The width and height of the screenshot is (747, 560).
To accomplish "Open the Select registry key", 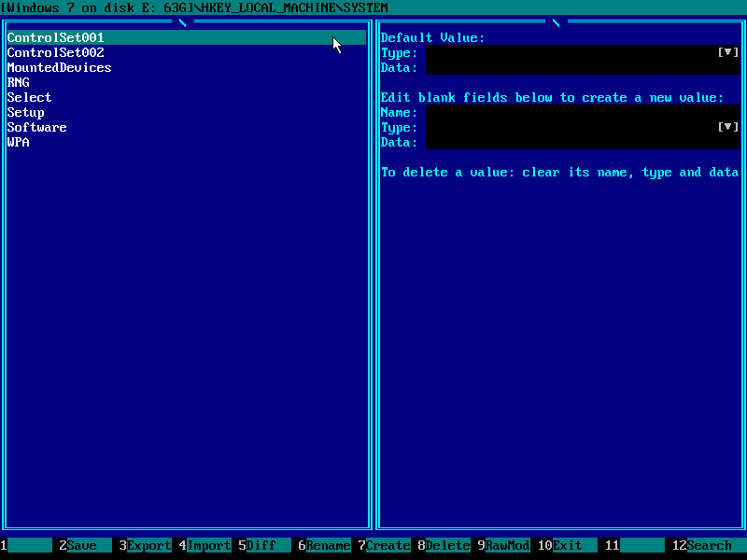I will click(x=29, y=97).
